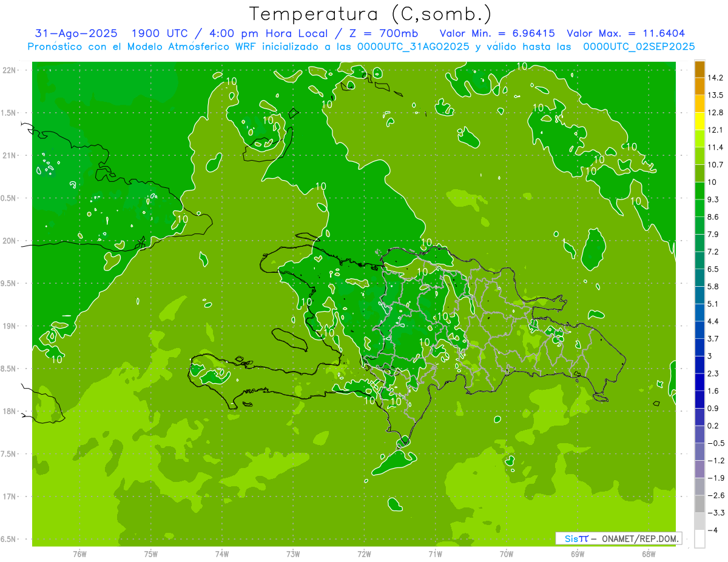Click the "71W" longitude label

pyautogui.click(x=435, y=554)
